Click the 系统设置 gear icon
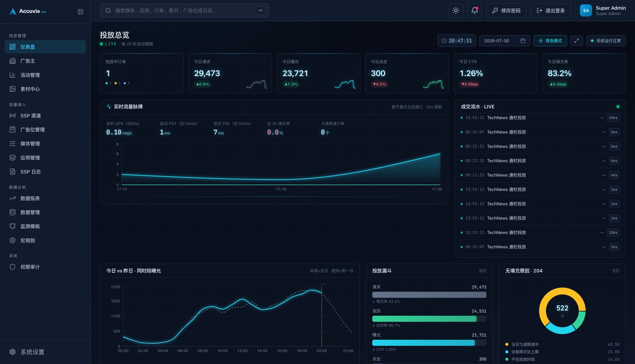Screen dimensions: 635x364 click(12, 352)
